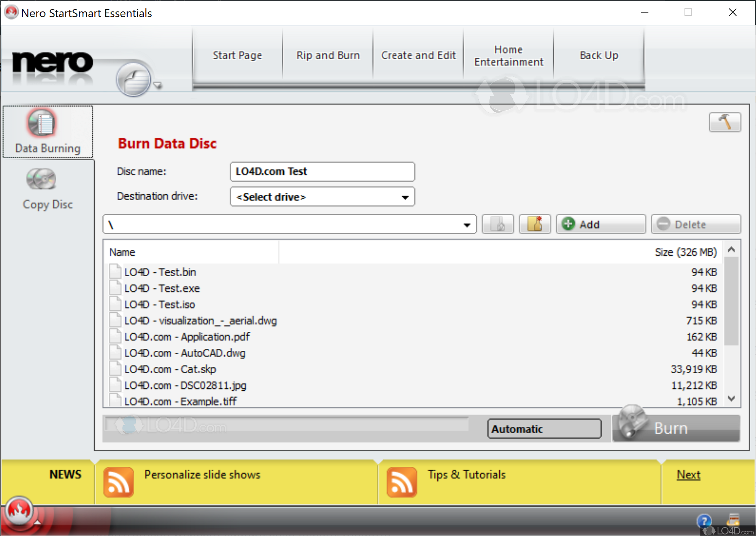Switch to the Create and Edit tab
This screenshot has width=756, height=536.
pyautogui.click(x=418, y=56)
